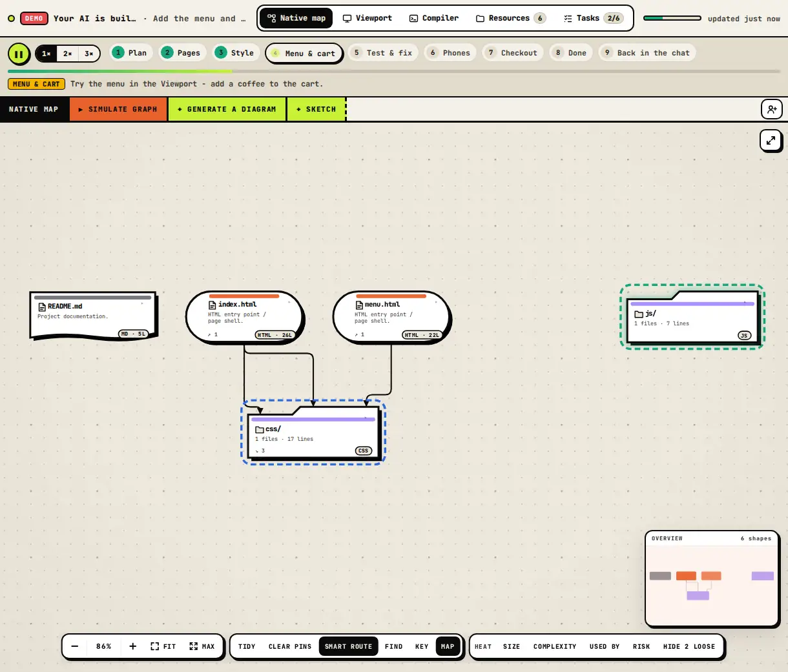The height and width of the screenshot is (672, 788).
Task: Click the js/ folder icon
Action: click(639, 314)
